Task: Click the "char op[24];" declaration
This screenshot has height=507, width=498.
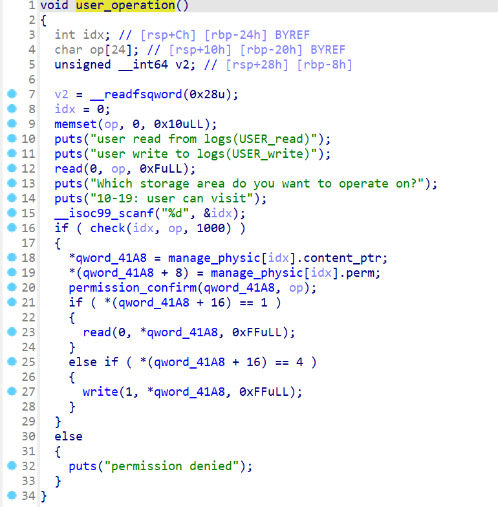Action: (x=97, y=50)
